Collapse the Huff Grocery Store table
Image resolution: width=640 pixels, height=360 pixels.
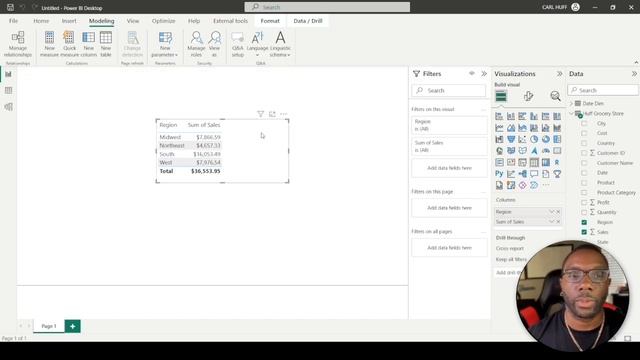pyautogui.click(x=571, y=113)
